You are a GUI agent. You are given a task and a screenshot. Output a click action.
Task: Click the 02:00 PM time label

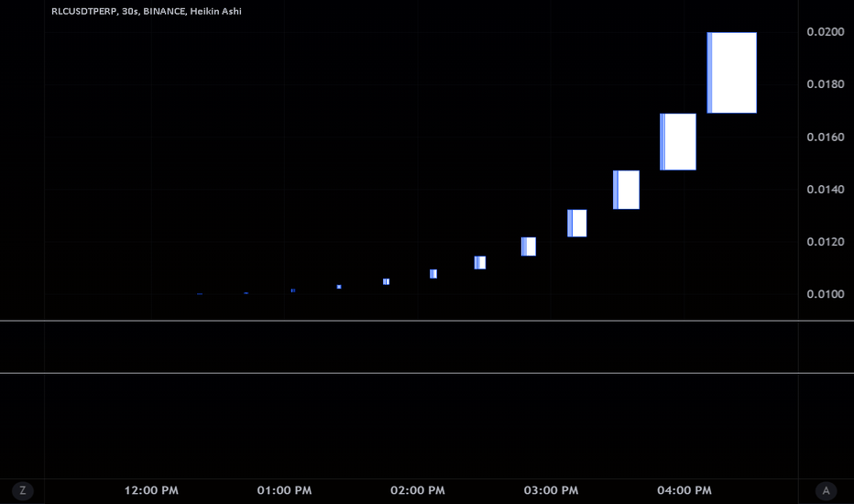[418, 490]
